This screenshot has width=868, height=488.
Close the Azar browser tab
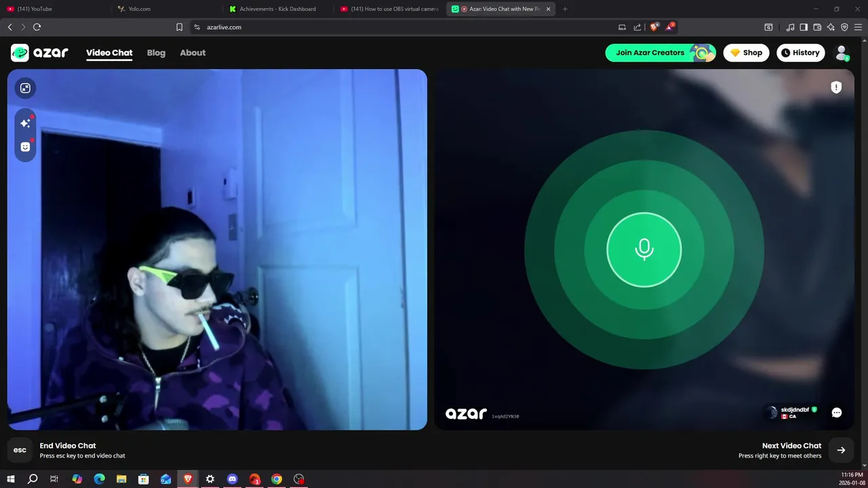[x=548, y=9]
